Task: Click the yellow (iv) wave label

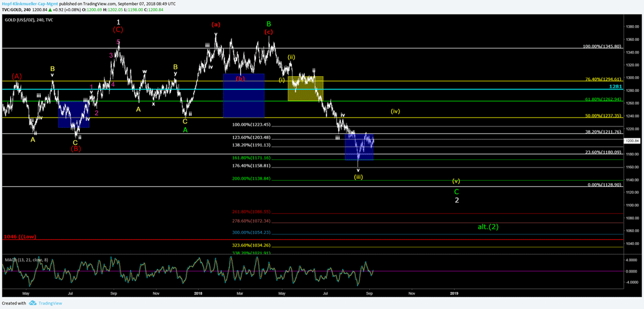Action: coord(395,111)
